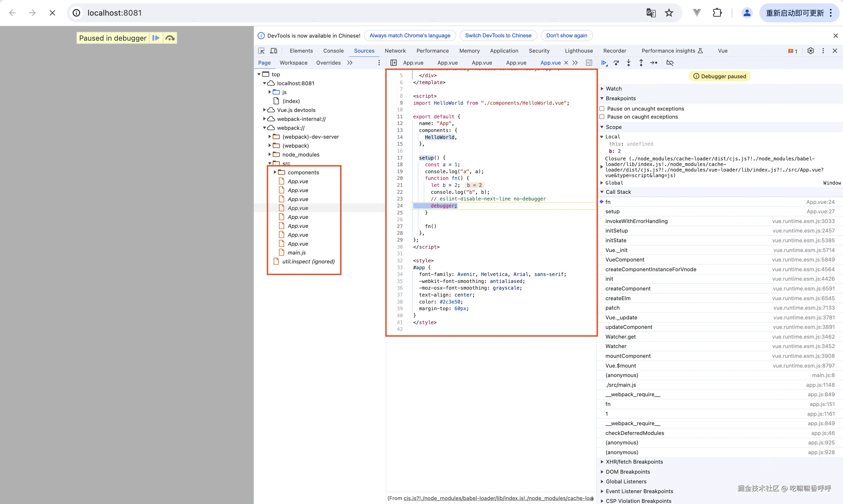Screen dimensions: 843x504
Task: Toggle the device toolbar icon
Action: tap(274, 51)
